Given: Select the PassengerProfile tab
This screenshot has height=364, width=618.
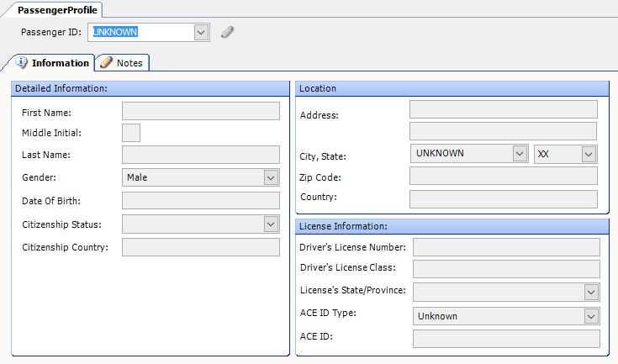Looking at the screenshot, I should 56,11.
